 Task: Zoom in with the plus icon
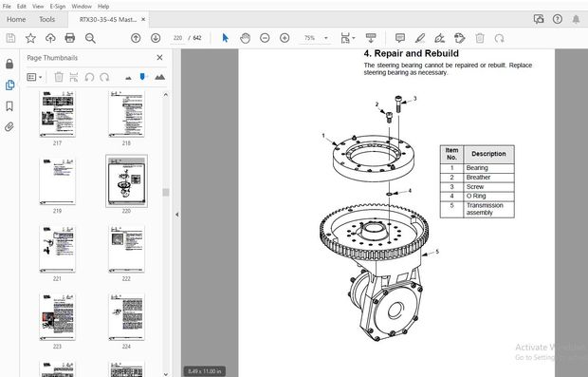285,38
